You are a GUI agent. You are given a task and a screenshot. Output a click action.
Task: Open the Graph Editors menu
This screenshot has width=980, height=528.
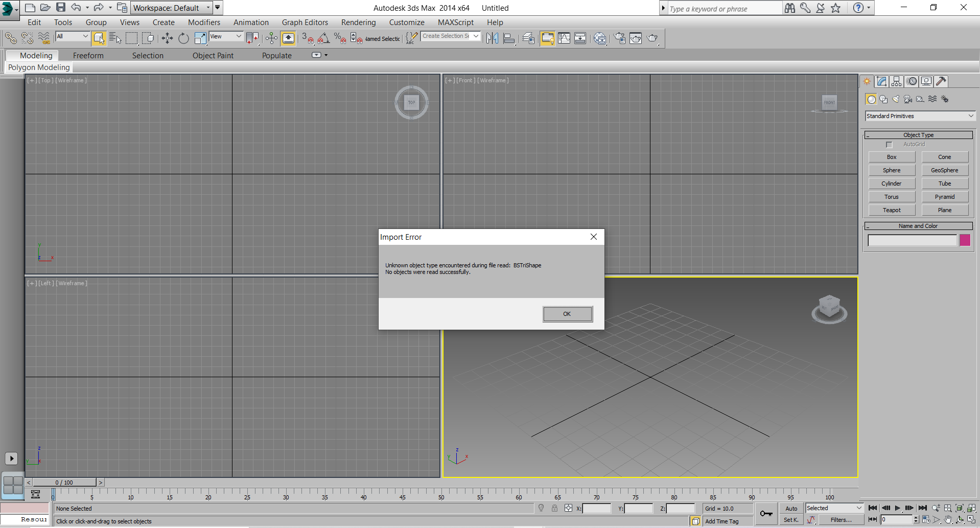[x=305, y=22]
